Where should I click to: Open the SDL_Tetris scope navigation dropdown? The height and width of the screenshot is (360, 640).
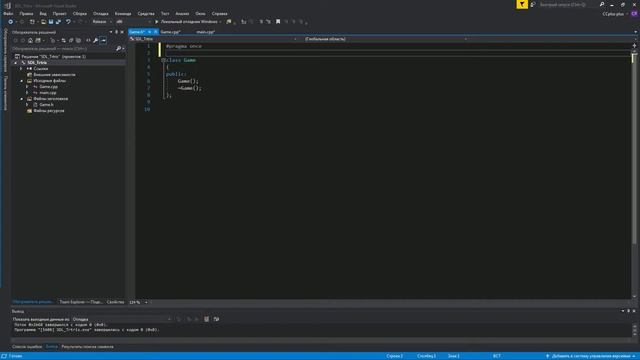[x=213, y=39]
